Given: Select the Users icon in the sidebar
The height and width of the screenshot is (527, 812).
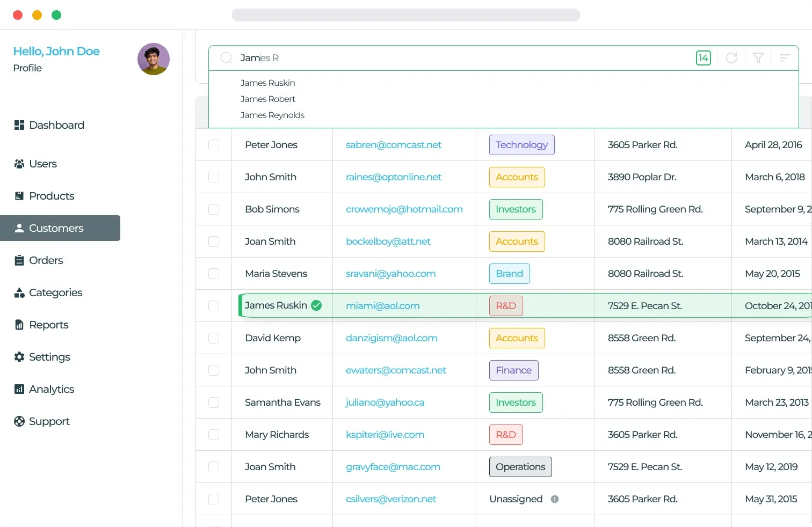Looking at the screenshot, I should pos(19,164).
